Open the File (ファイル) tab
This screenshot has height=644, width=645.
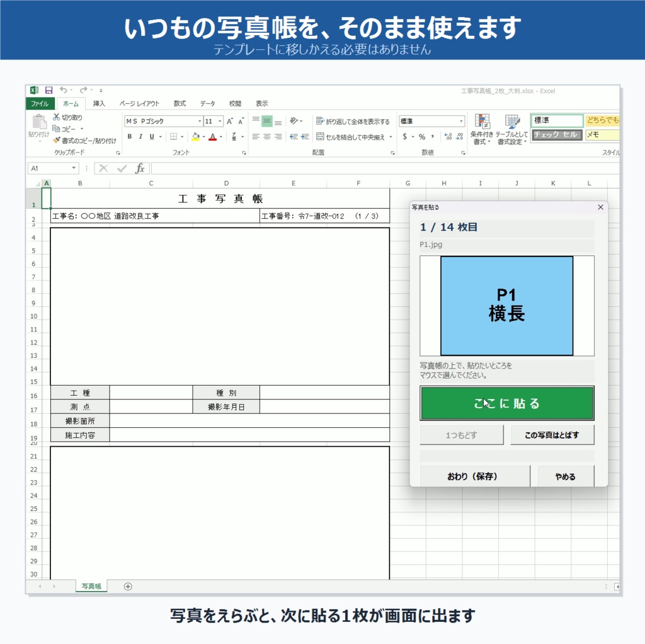(40, 103)
